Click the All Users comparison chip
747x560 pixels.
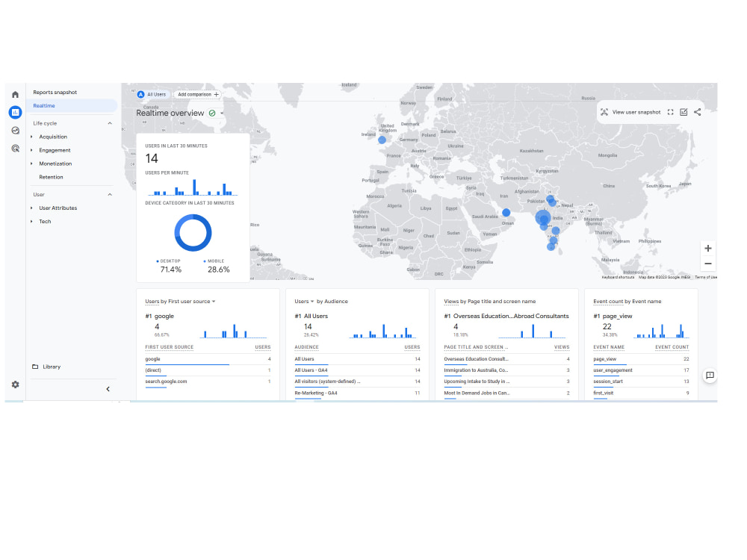(x=152, y=94)
